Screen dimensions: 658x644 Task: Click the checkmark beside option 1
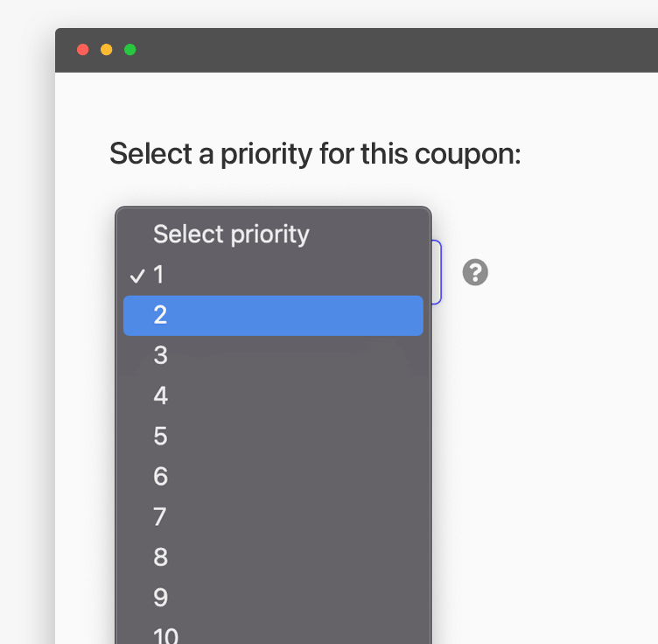[x=136, y=276]
